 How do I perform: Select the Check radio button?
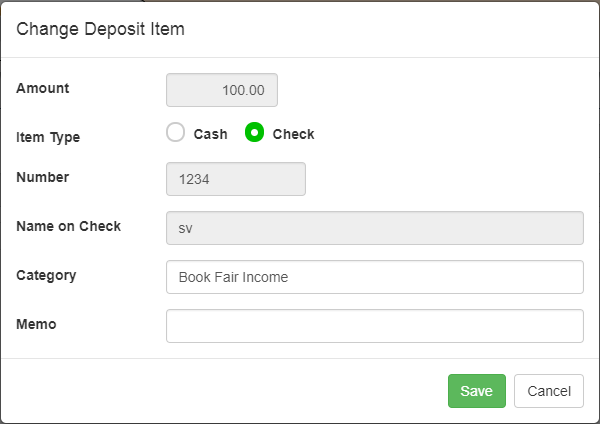point(255,133)
